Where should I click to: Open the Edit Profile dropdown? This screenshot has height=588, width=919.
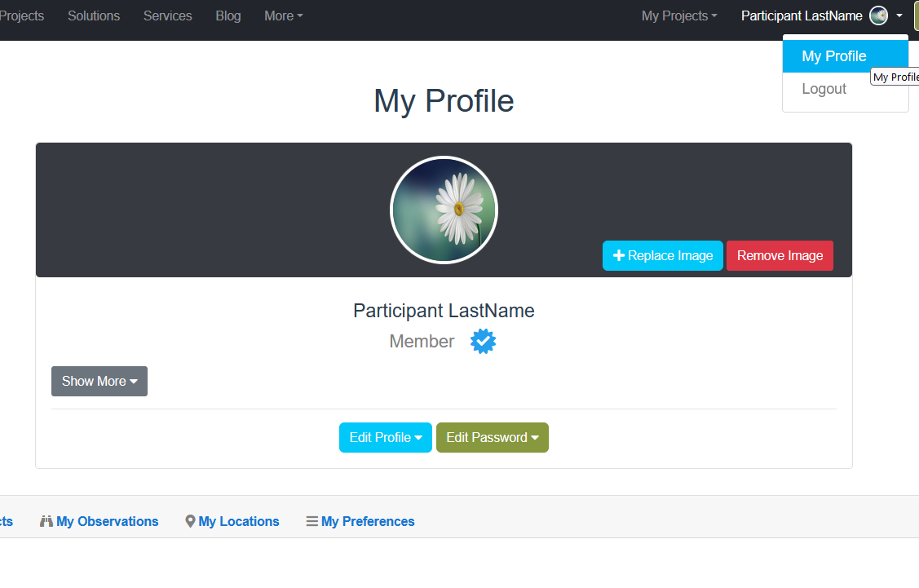[x=385, y=437]
